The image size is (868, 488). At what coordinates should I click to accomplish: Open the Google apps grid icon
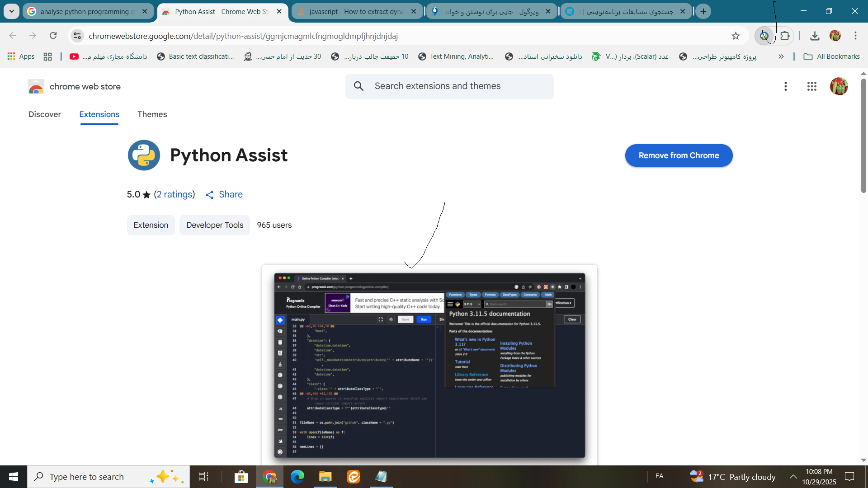pos(811,86)
